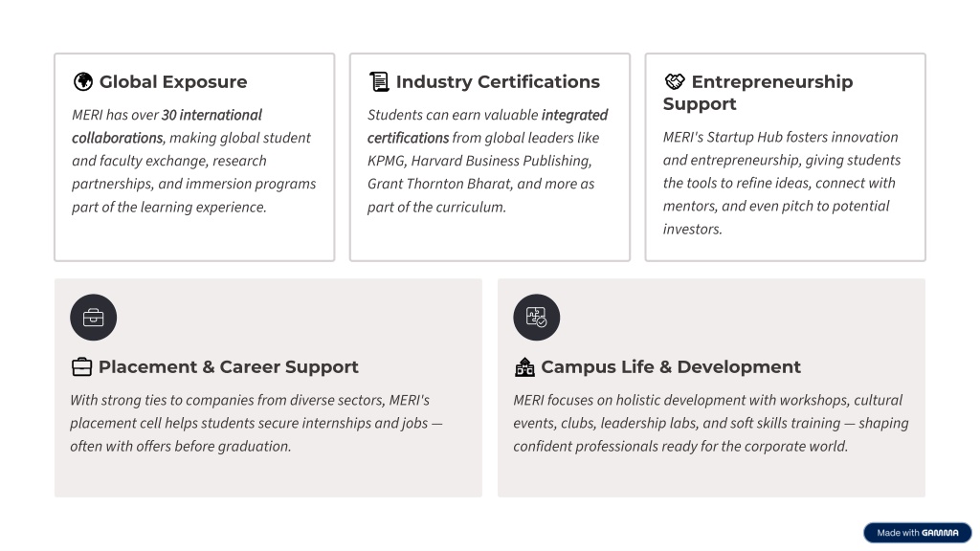Click the bold 'integrated certifications' text
This screenshot has width=980, height=551.
click(574, 116)
